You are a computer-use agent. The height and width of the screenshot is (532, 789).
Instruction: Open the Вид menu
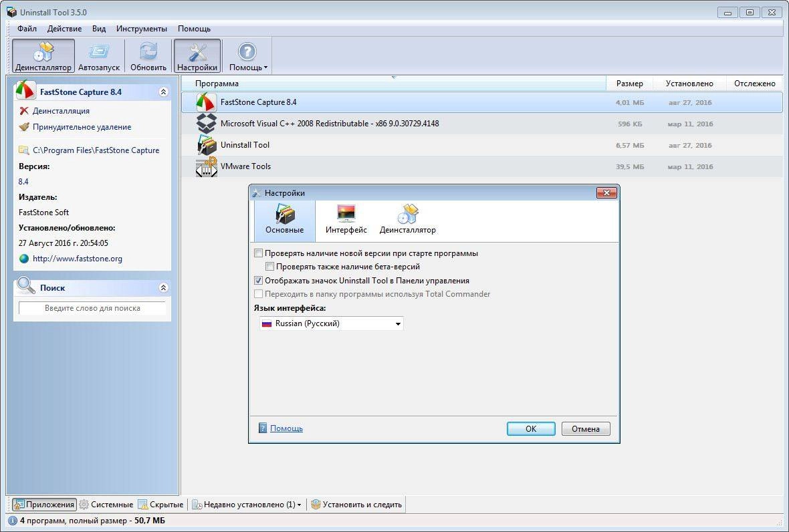click(x=99, y=29)
